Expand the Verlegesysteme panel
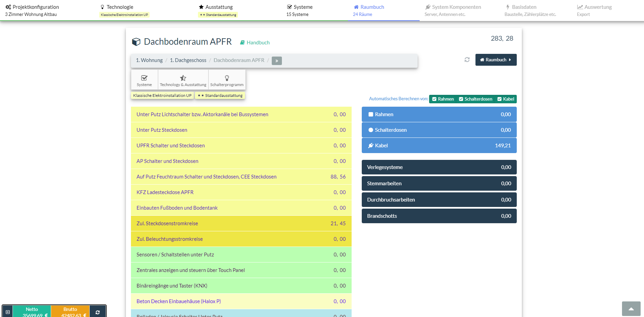 coord(439,167)
